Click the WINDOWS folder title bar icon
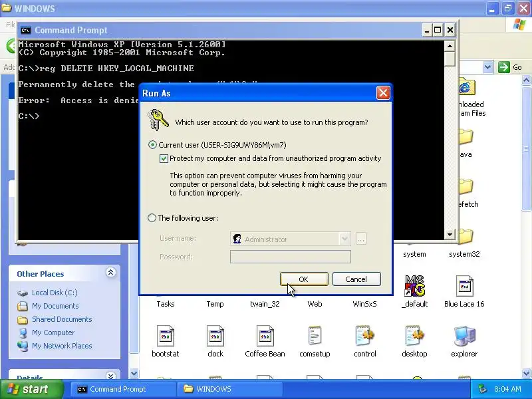The width and height of the screenshot is (532, 399). point(6,8)
